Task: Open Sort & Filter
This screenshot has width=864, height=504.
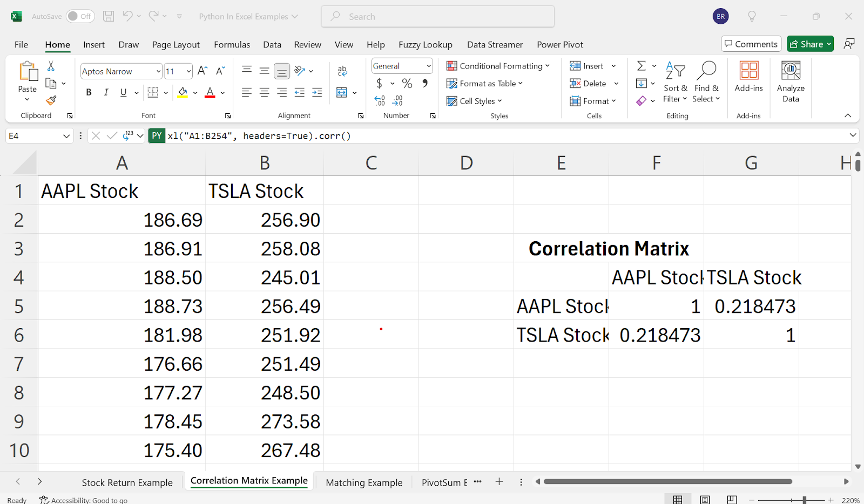Action: (675, 82)
